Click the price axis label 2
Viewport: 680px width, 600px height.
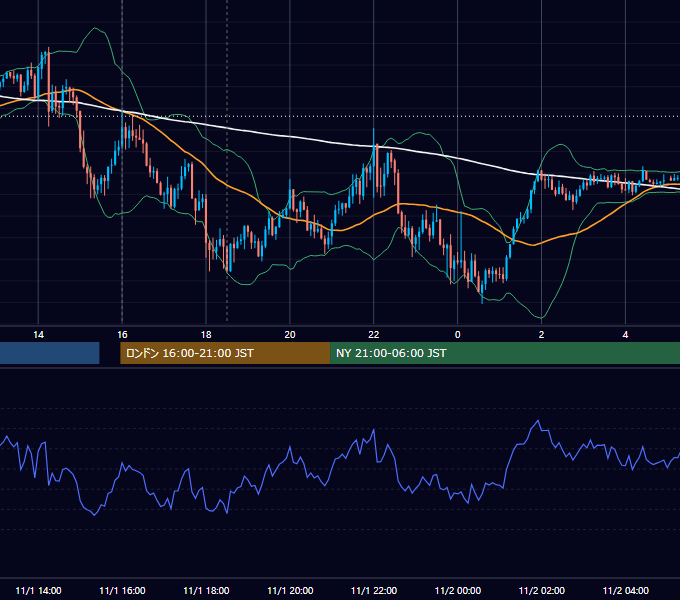(x=541, y=335)
